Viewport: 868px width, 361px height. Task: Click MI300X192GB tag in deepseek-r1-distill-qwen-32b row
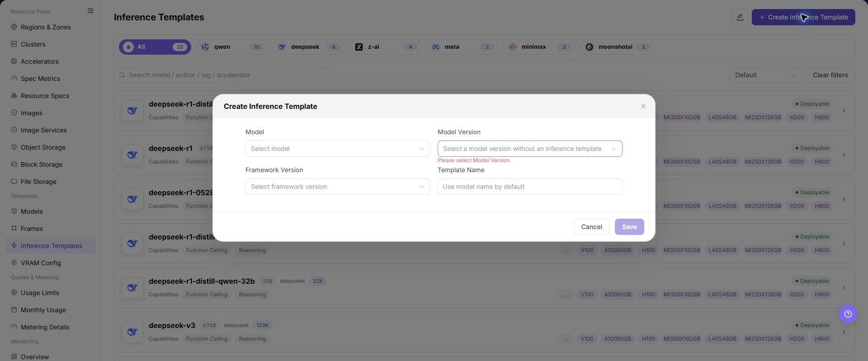tap(682, 295)
